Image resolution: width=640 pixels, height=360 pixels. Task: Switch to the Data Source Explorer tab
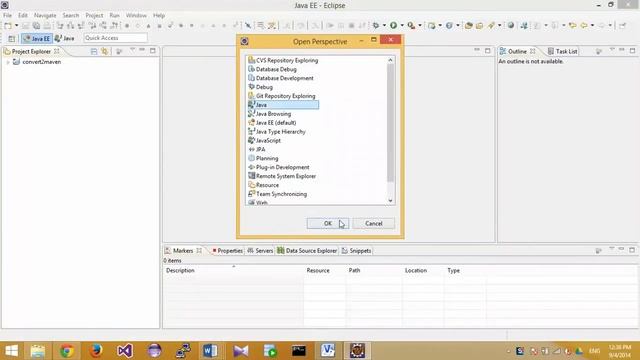(x=307, y=251)
